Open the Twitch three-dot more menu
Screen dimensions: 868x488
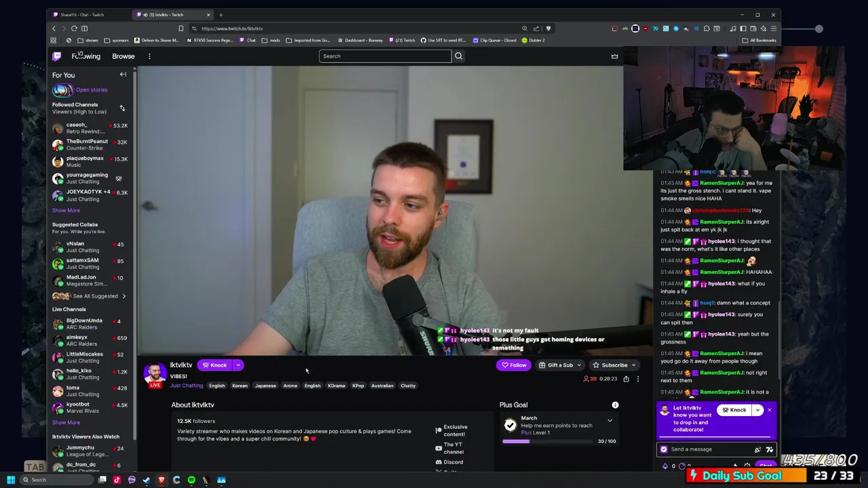click(149, 56)
